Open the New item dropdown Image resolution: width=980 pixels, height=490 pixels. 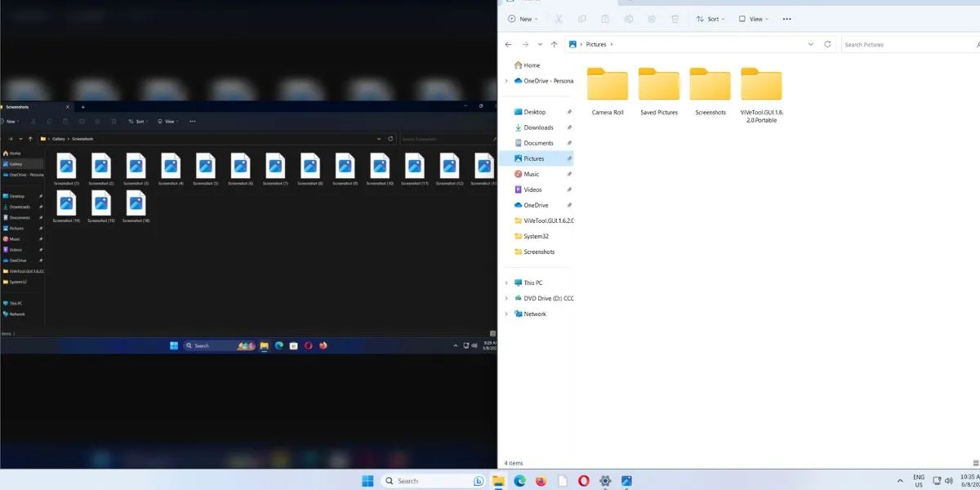[x=523, y=18]
